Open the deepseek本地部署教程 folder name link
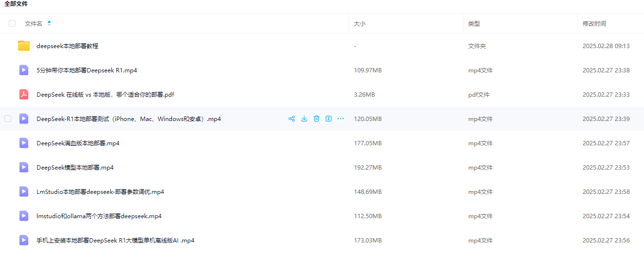Viewport: 644px width, 260px height. point(67,46)
